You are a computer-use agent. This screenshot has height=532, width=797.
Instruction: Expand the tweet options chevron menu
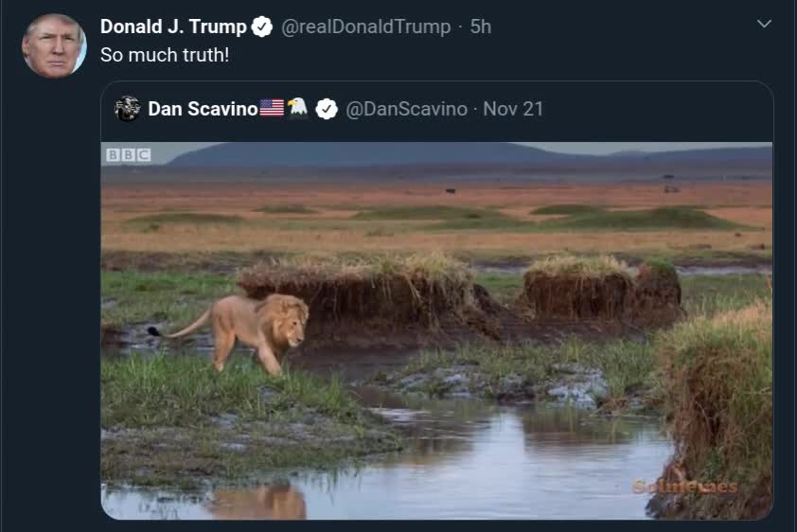(x=764, y=25)
